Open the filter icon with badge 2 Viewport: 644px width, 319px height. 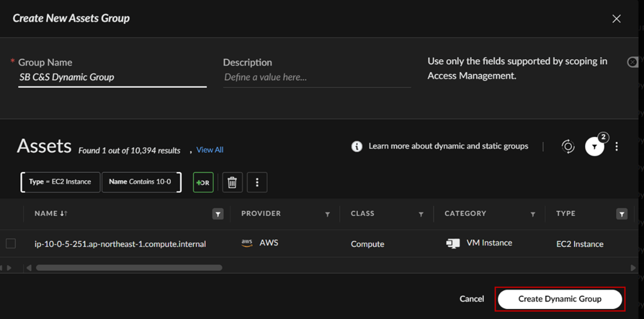(x=594, y=147)
